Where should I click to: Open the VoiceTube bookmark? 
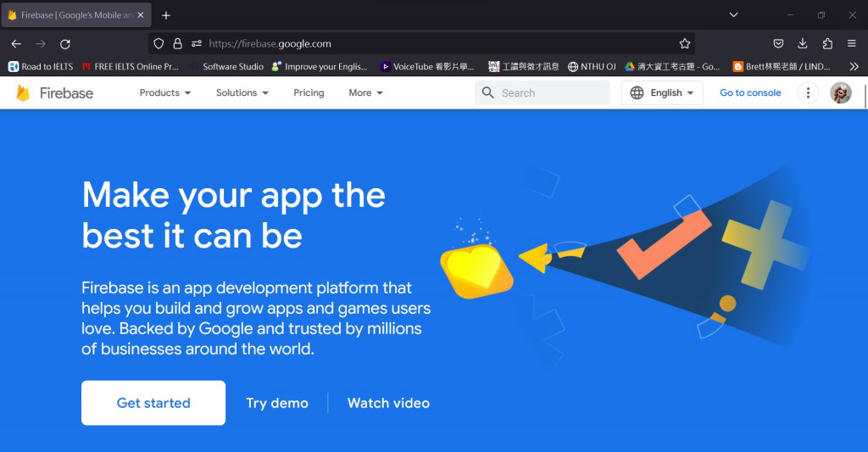click(427, 66)
